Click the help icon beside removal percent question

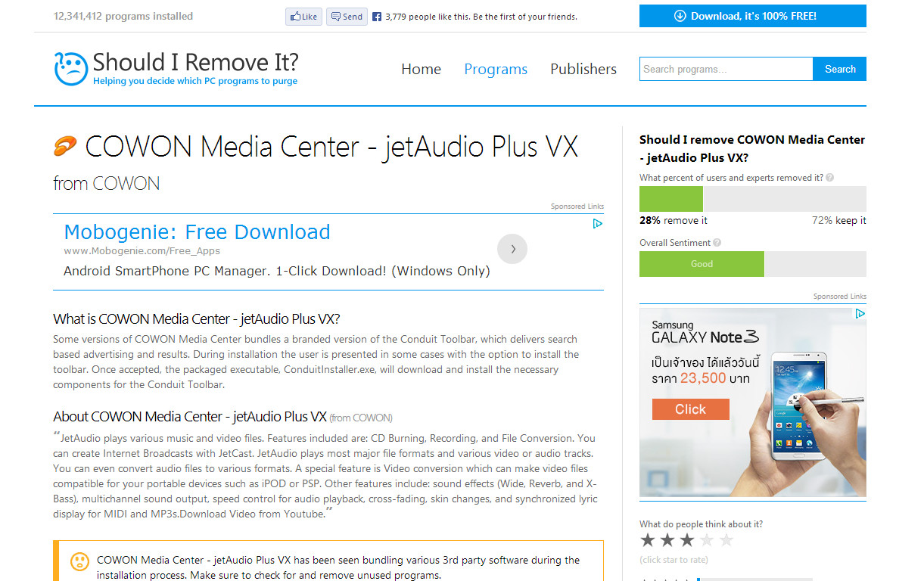(x=830, y=178)
